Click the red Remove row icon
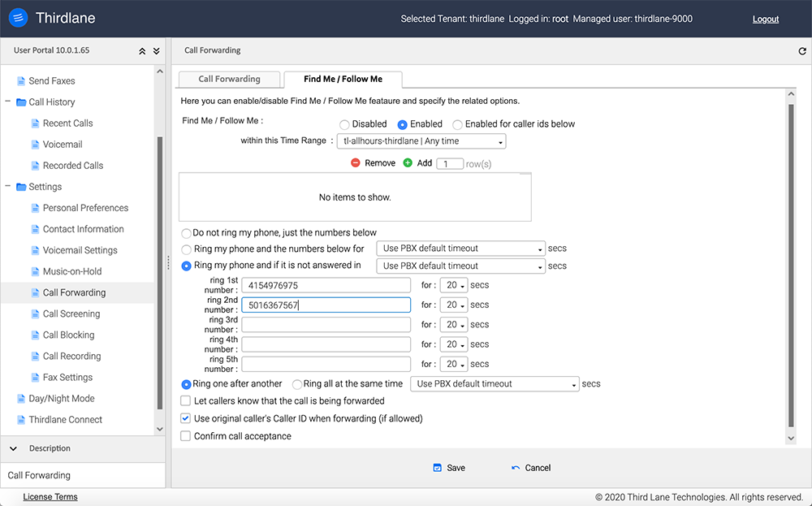Screen dimensions: 812x506 pos(356,163)
